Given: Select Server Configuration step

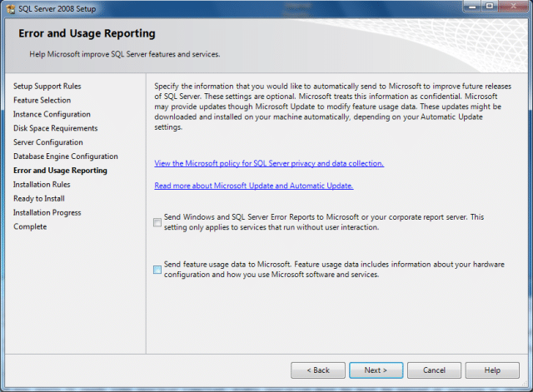Looking at the screenshot, I should click(48, 142).
